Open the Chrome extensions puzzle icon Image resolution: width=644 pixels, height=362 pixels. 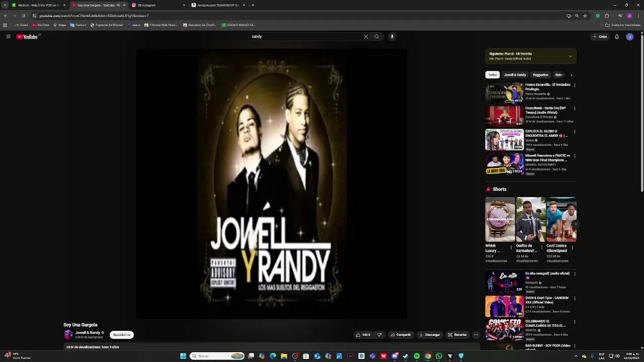point(607,16)
